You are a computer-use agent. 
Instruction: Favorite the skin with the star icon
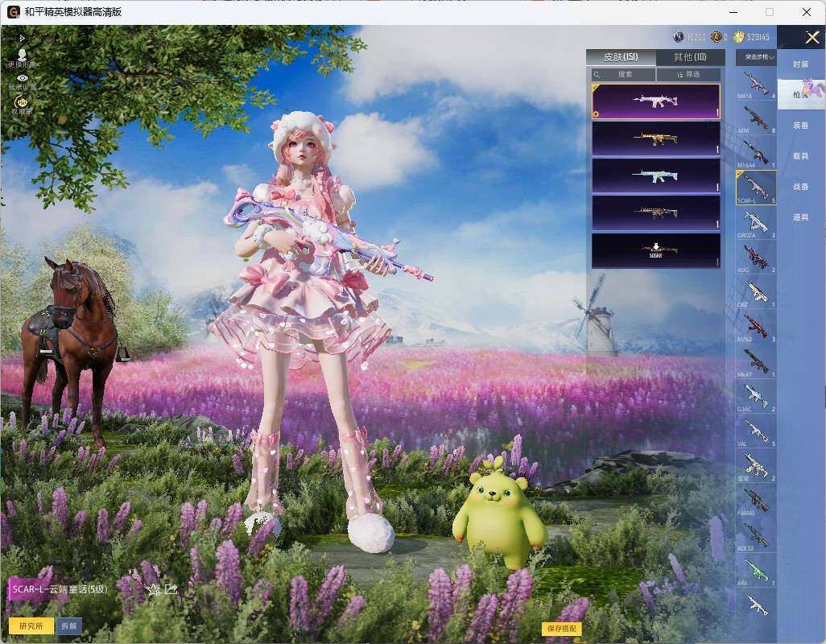(x=153, y=590)
